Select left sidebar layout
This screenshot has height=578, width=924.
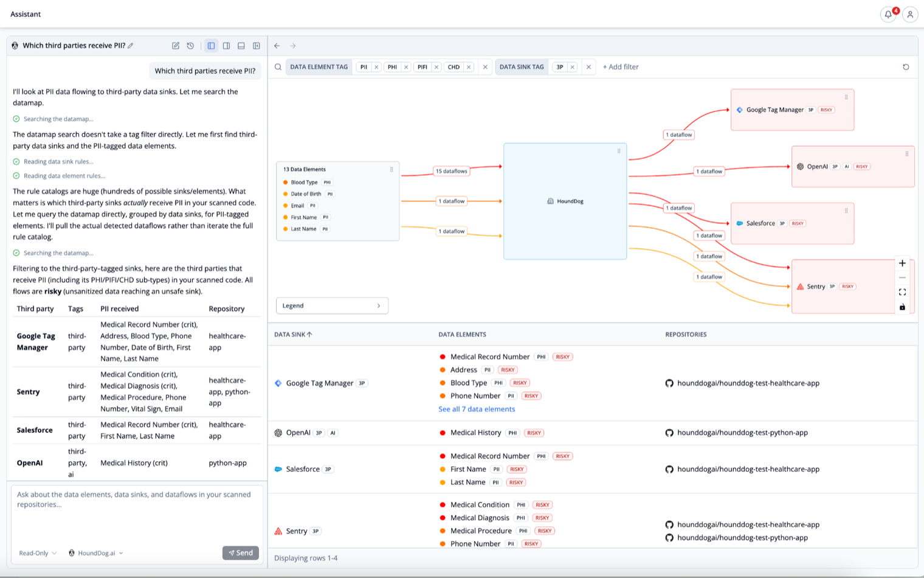pos(211,46)
